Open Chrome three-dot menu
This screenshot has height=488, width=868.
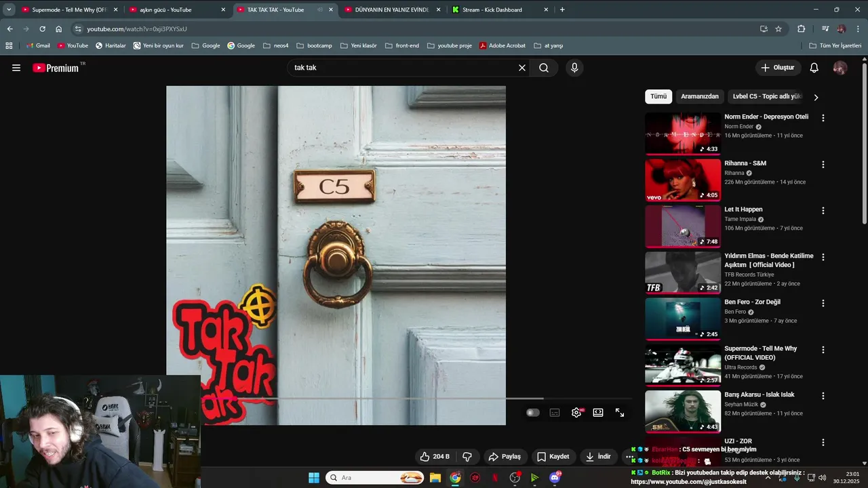858,29
